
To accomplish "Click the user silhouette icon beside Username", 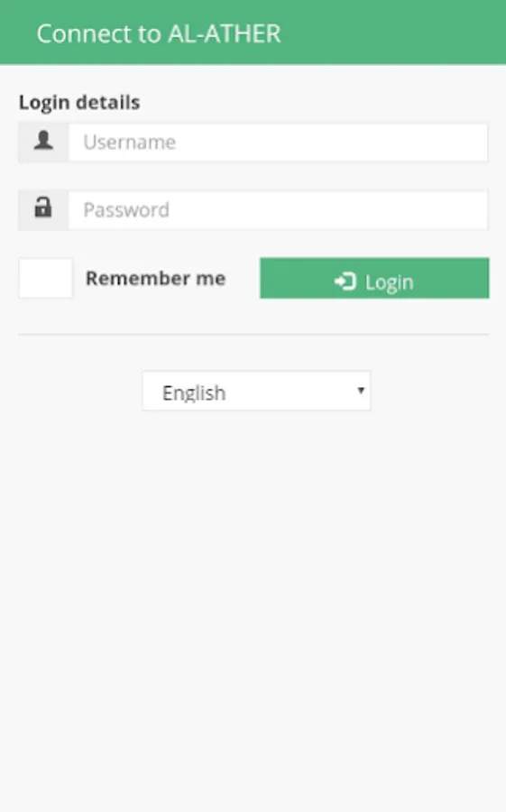I will click(x=43, y=141).
